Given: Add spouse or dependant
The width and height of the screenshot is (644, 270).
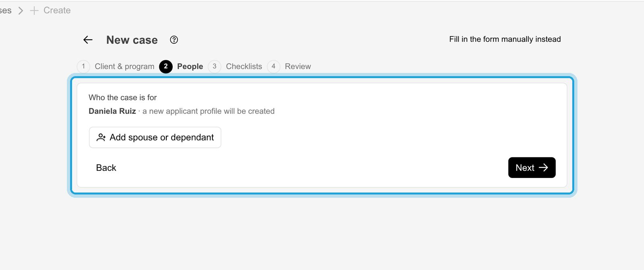Looking at the screenshot, I should click(x=155, y=137).
